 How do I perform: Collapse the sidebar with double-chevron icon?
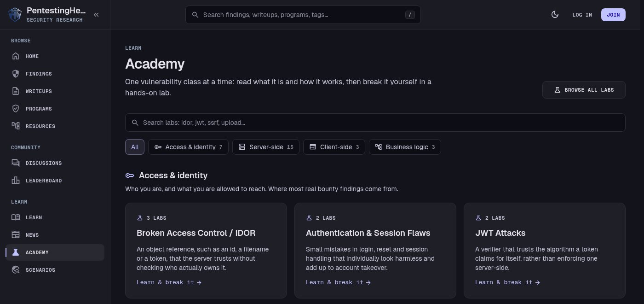96,15
